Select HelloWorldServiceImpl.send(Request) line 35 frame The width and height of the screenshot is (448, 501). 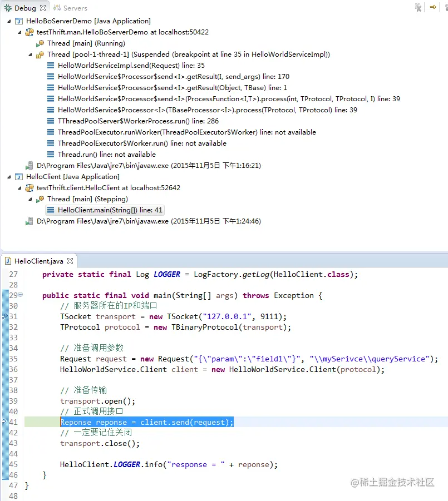pos(131,66)
